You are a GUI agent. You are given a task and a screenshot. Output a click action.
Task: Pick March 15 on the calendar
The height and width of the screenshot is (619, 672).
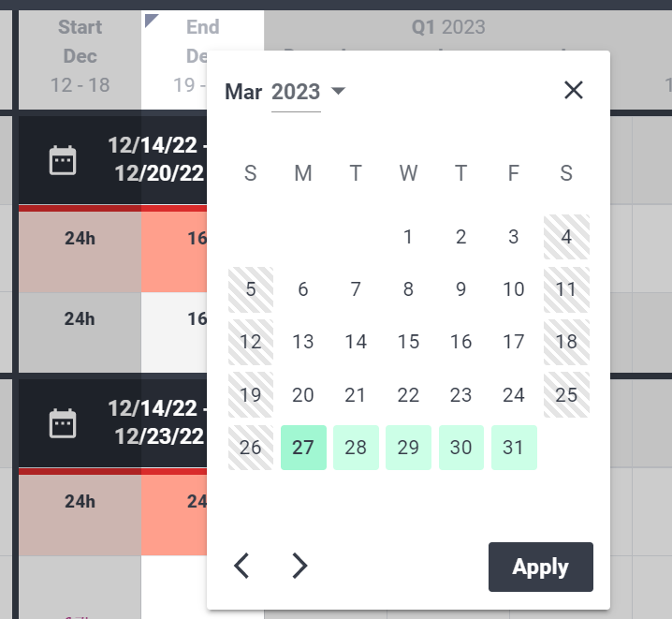click(x=408, y=342)
